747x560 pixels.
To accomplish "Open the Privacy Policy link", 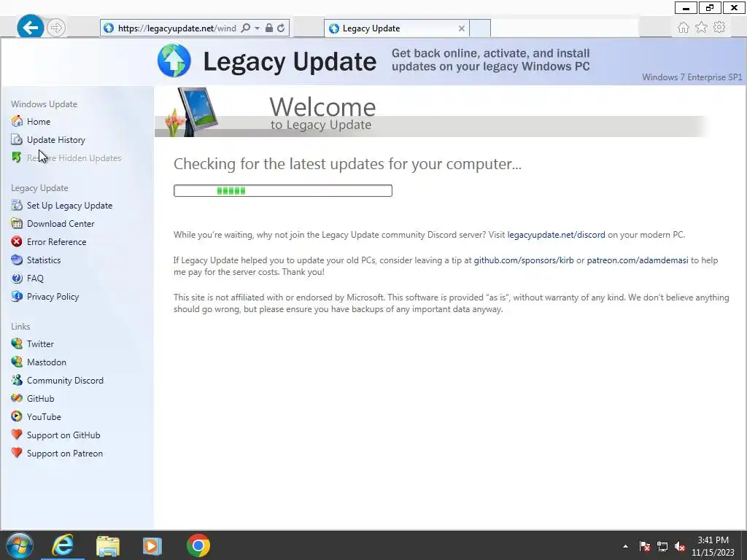I will coord(53,296).
